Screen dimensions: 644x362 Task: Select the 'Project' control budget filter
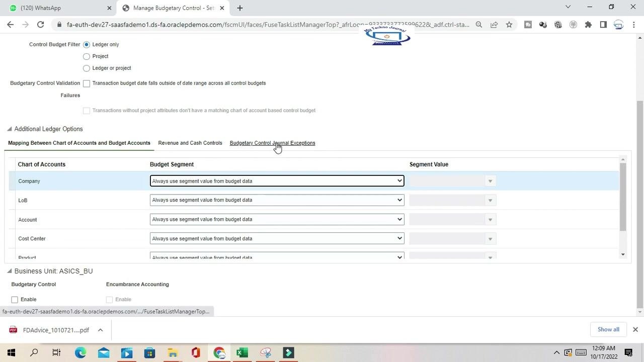pos(87,56)
